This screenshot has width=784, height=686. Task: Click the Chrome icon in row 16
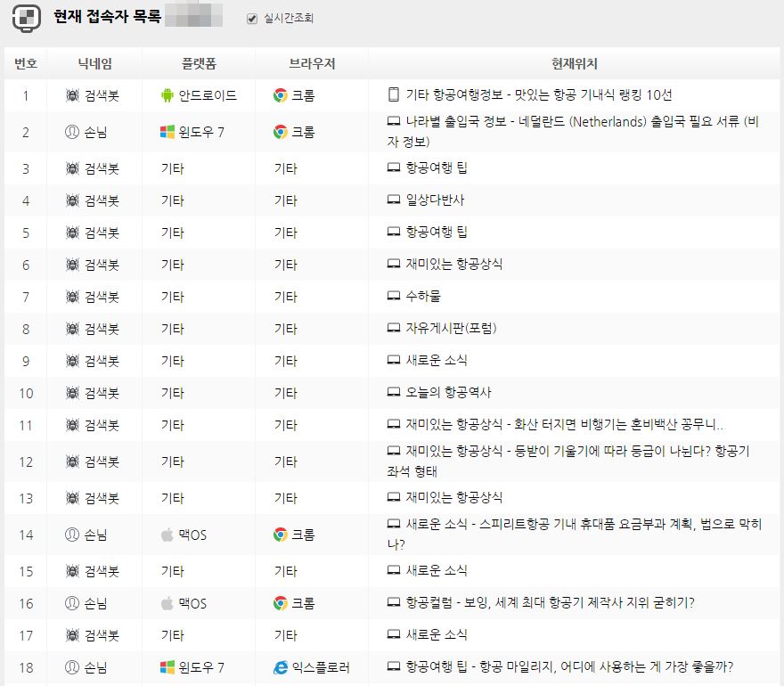[281, 603]
